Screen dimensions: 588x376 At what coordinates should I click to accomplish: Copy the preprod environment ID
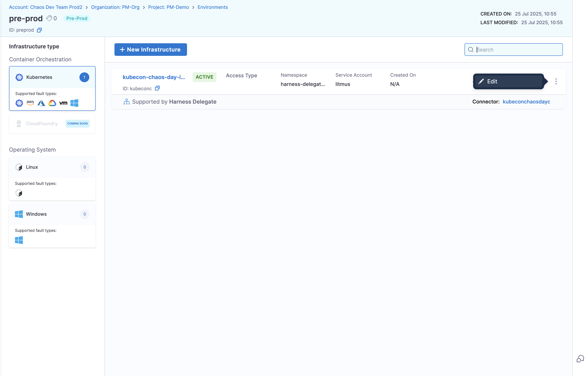[39, 30]
